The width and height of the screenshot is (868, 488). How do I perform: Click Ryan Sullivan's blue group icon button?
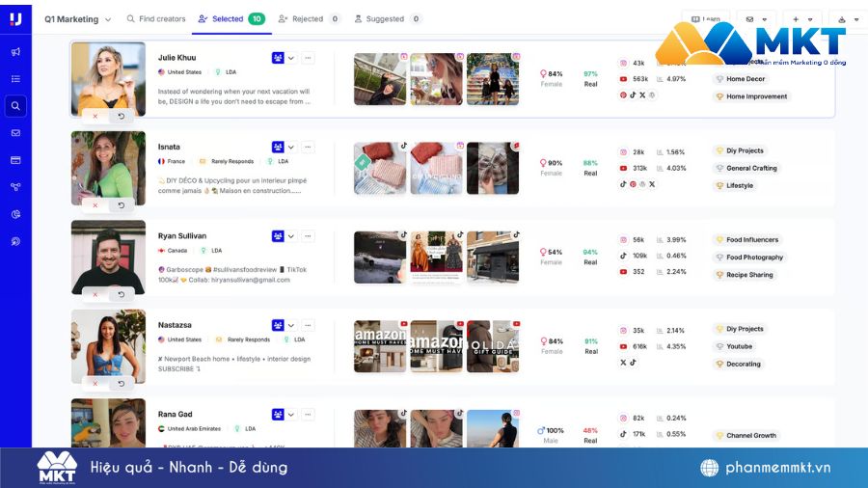pyautogui.click(x=278, y=235)
